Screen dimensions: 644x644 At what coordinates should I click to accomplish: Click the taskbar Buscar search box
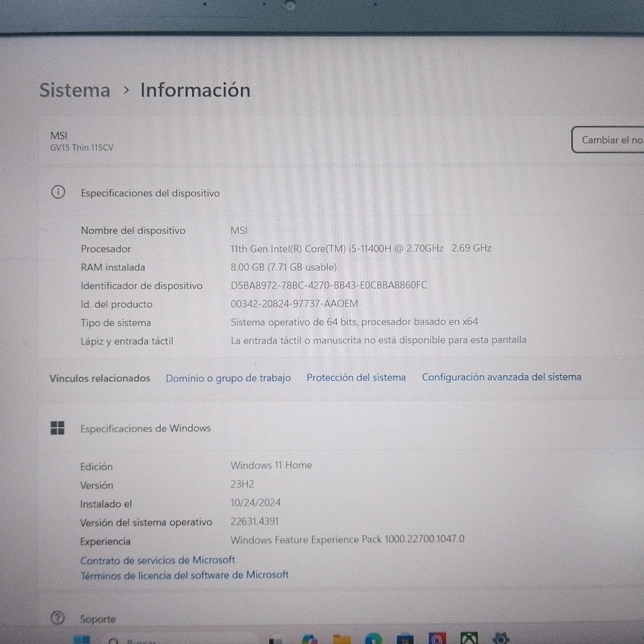point(180,640)
